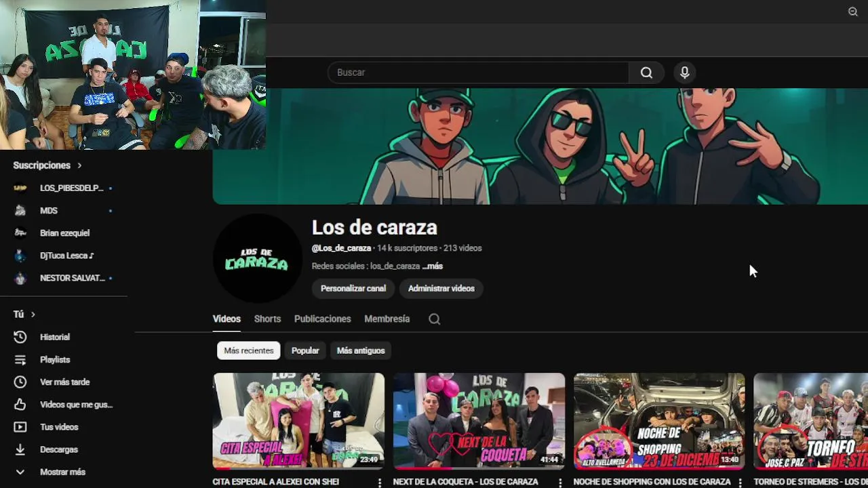Image resolution: width=868 pixels, height=488 pixels.
Task: Open the Playlists icon in sidebar
Action: click(20, 359)
